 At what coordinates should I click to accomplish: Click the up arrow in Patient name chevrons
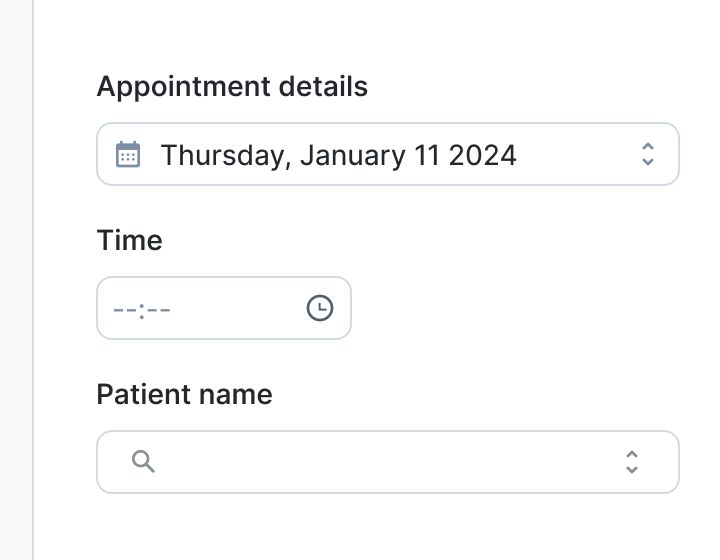(632, 454)
